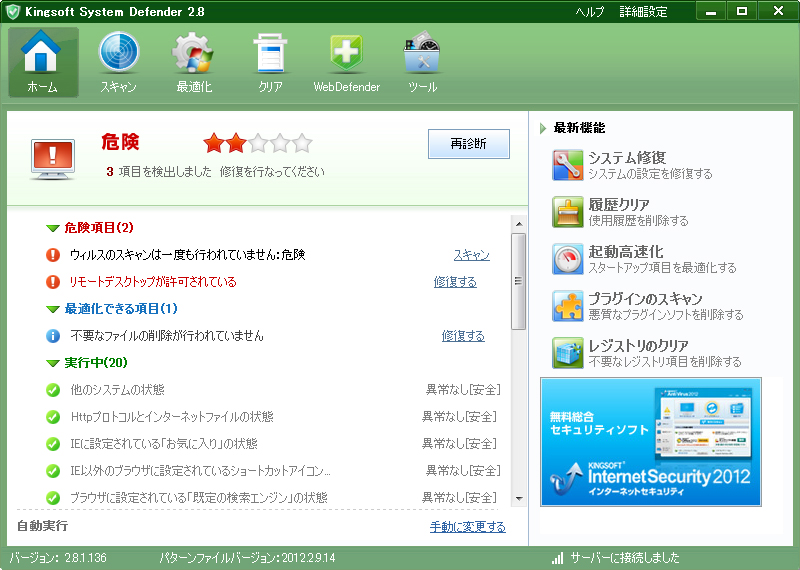The image size is (800, 570).
Task: Click the 履歴クリア broom icon
Action: coord(567,212)
